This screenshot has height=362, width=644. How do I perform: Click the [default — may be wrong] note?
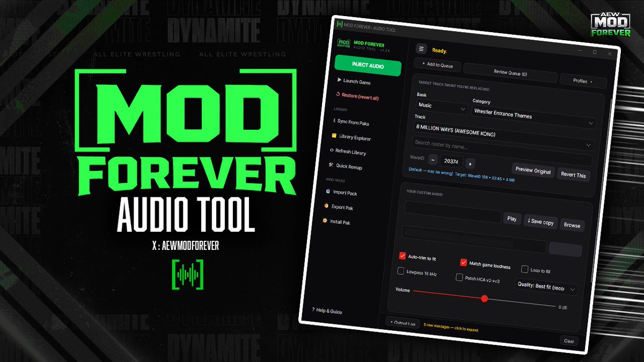coord(430,172)
